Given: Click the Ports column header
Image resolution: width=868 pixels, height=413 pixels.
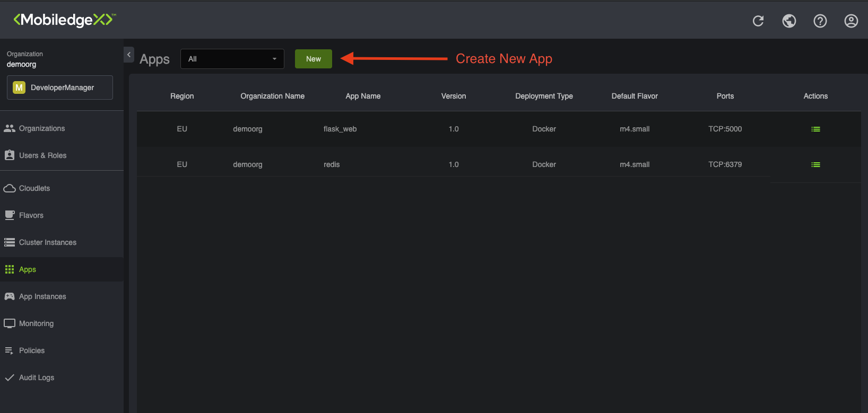Looking at the screenshot, I should point(725,96).
